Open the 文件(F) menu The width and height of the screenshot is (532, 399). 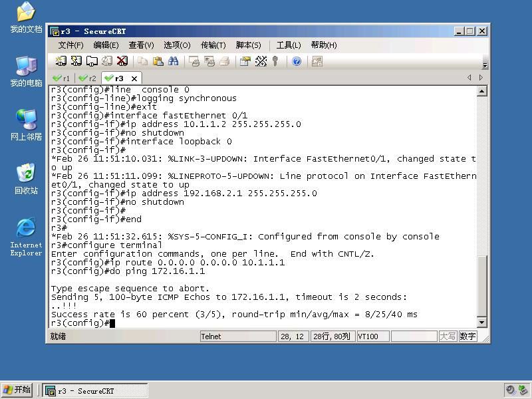coord(70,45)
